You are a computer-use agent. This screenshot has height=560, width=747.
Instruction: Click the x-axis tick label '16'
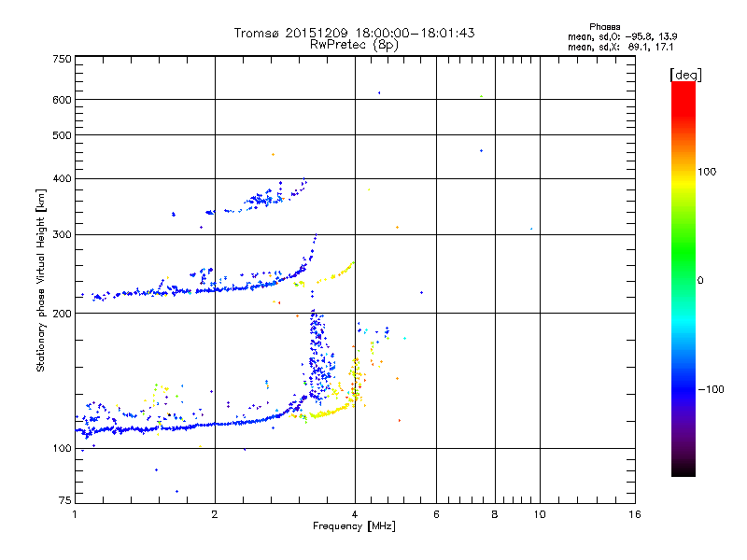coord(635,514)
